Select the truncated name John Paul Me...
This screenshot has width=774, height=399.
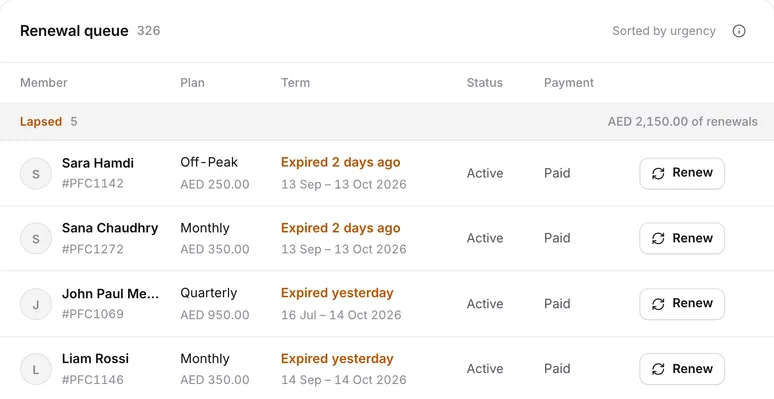tap(111, 293)
